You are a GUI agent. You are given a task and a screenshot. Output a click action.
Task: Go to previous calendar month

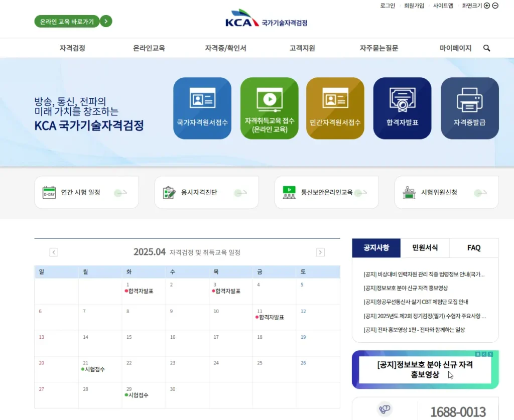54,252
